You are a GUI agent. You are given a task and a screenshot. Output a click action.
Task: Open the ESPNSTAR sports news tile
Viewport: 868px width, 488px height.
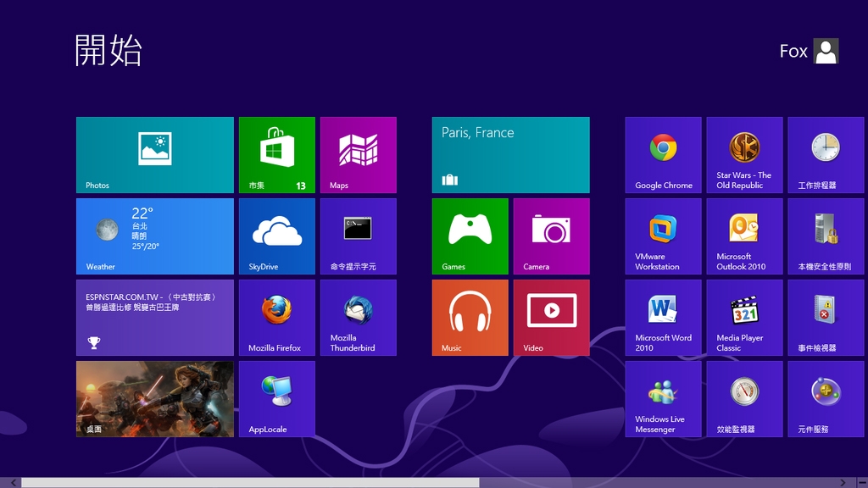155,318
